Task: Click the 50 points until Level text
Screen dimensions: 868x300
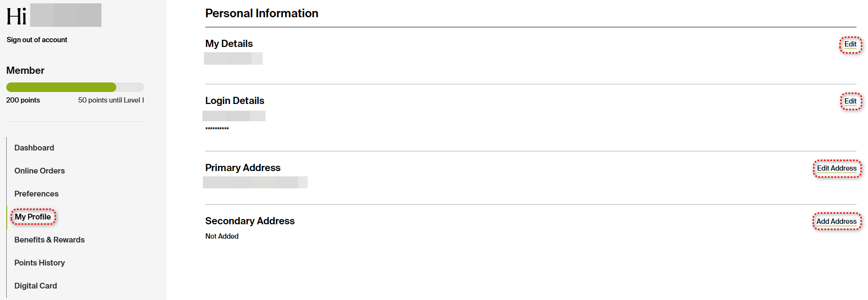Action: (x=111, y=100)
